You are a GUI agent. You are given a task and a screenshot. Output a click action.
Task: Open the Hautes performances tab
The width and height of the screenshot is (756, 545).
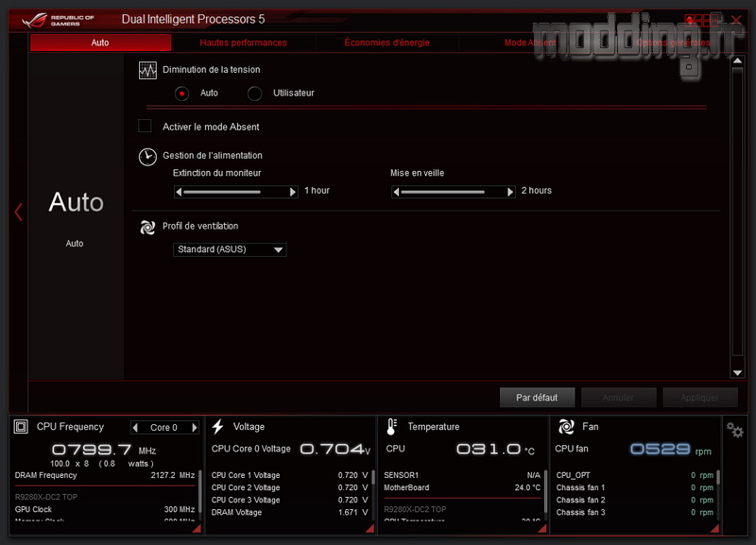tap(243, 43)
